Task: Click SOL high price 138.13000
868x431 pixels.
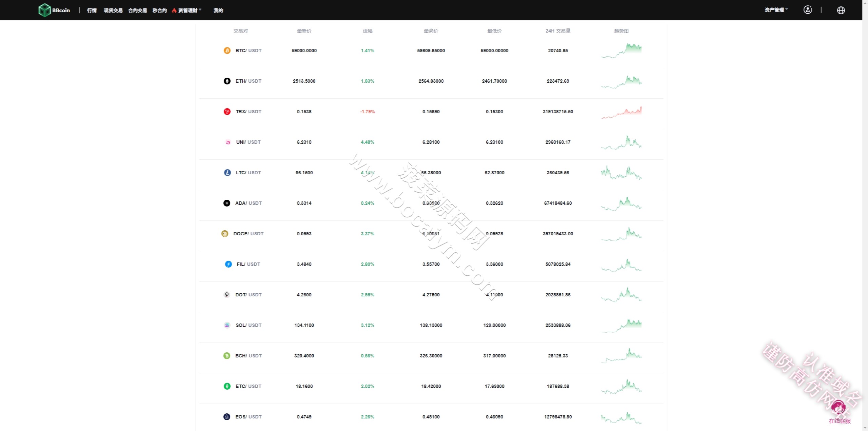Action: point(431,325)
